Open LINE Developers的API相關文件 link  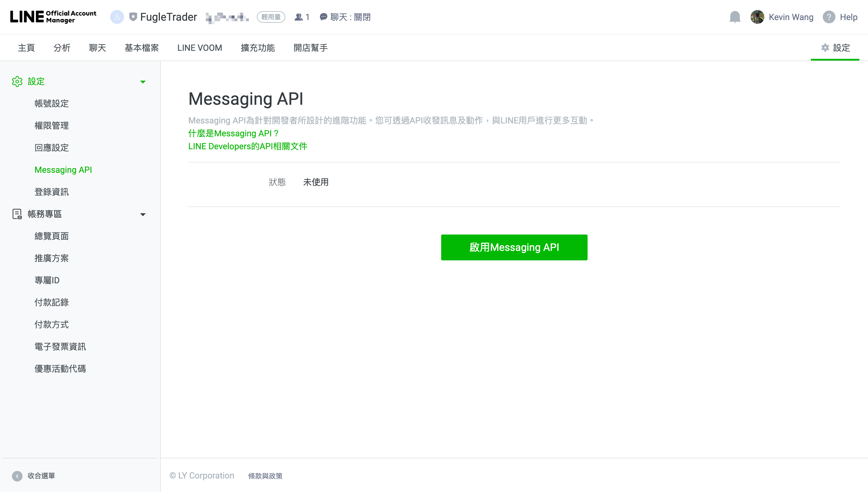coord(248,146)
